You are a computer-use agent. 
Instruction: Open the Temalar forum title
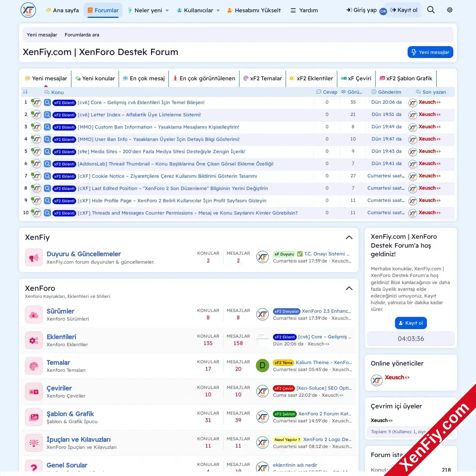(58, 362)
